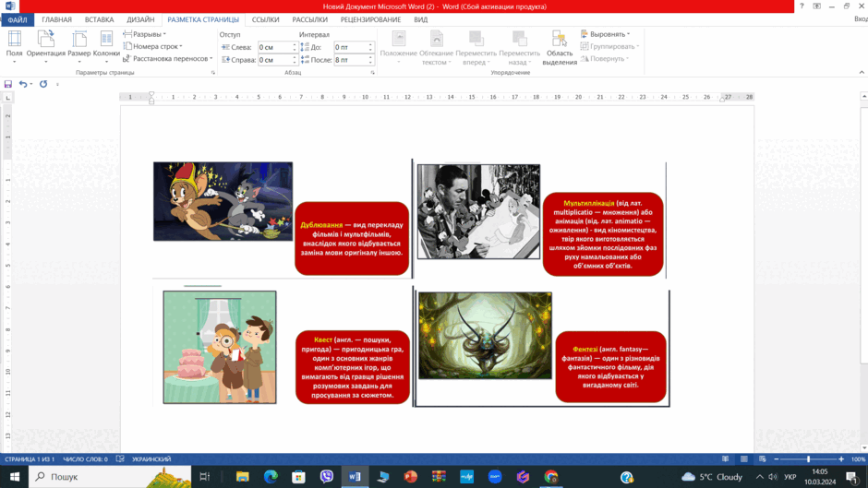Open the Номера строк dropdown
This screenshot has height=488, width=868.
[153, 46]
